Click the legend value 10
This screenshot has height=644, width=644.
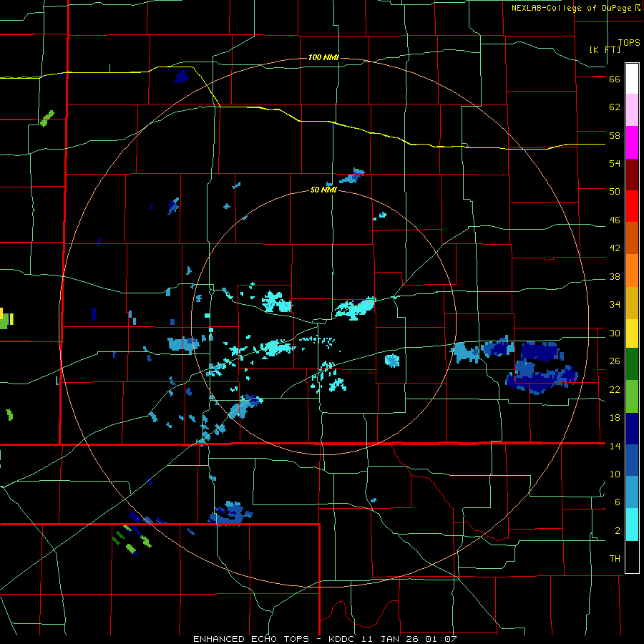pyautogui.click(x=615, y=474)
